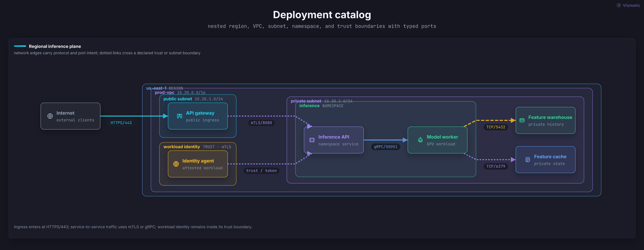Click the globe icon in Internet node
Image resolution: width=644 pixels, height=250 pixels.
pyautogui.click(x=50, y=116)
